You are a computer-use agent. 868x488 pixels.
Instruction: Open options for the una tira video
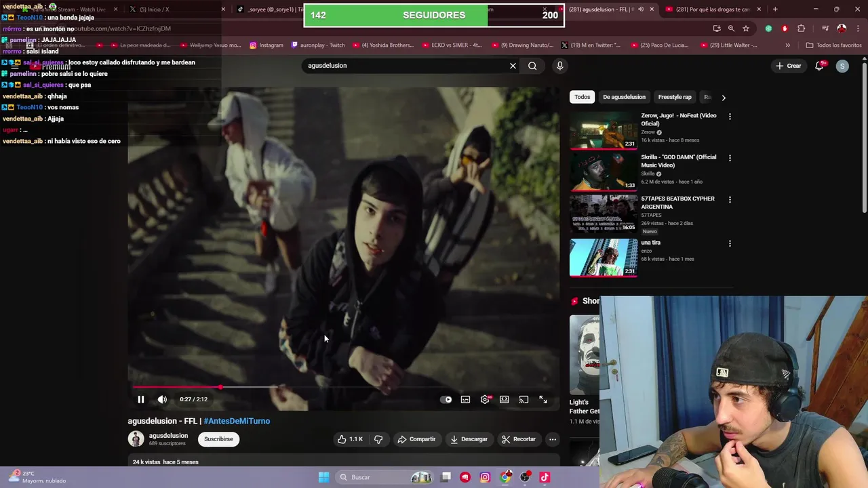tap(730, 243)
